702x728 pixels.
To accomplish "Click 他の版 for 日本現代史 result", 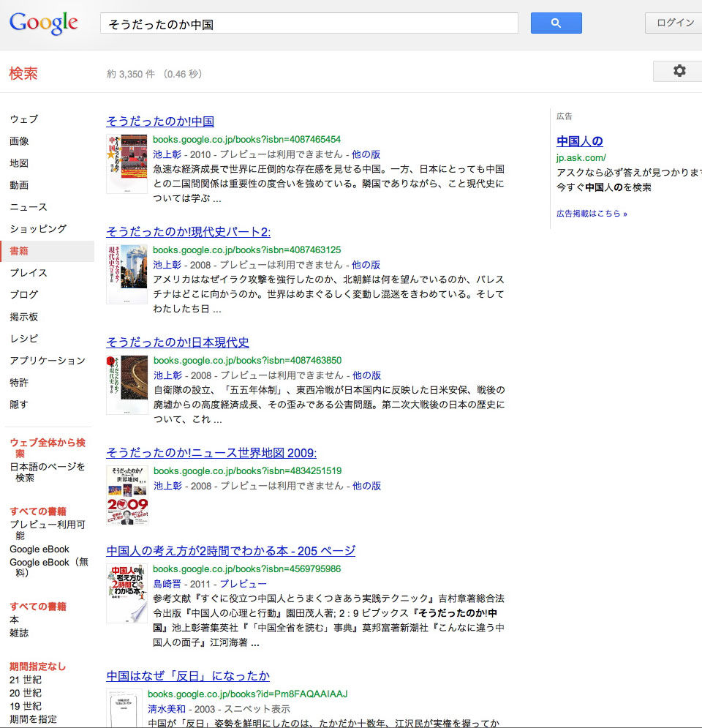I will pyautogui.click(x=366, y=375).
